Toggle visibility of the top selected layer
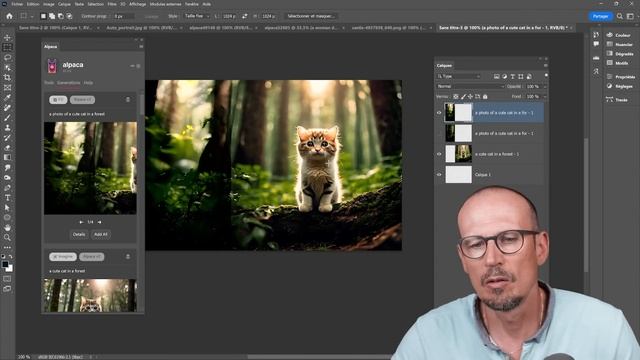 coord(439,113)
